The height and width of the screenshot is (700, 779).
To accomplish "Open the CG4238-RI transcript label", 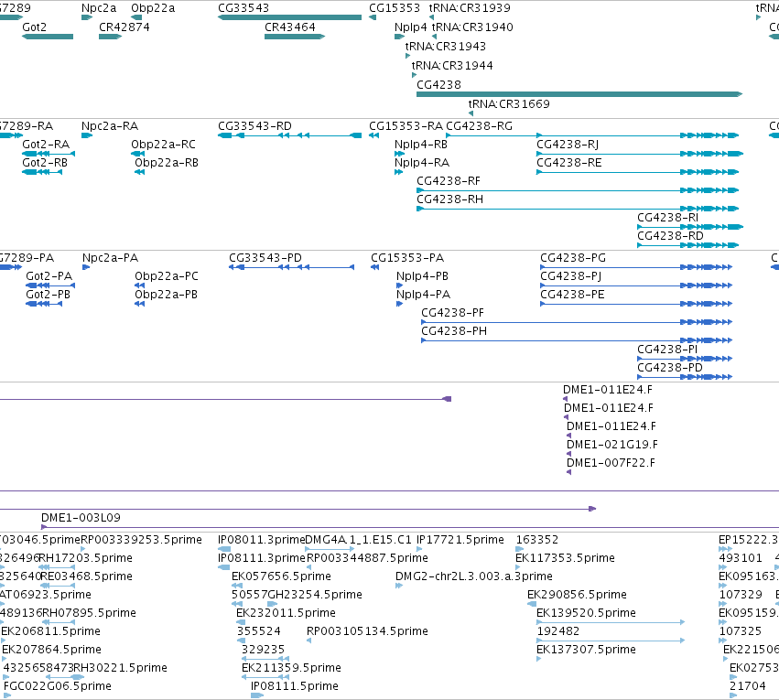I will [668, 218].
